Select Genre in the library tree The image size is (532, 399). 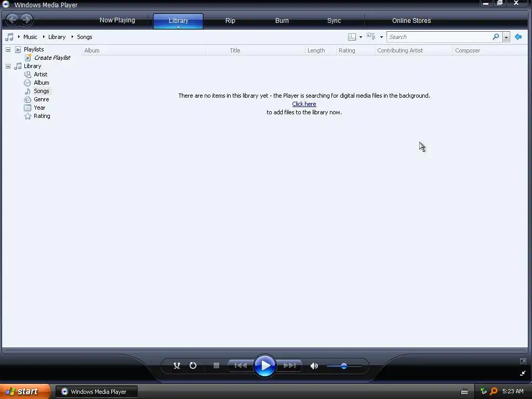(42, 99)
